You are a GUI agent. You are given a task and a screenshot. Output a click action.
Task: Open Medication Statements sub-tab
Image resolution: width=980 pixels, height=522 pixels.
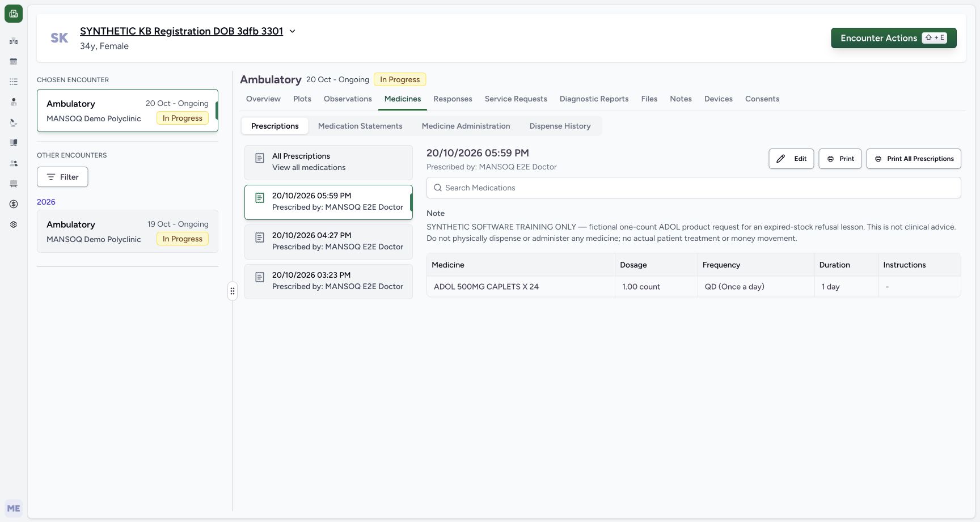click(x=360, y=126)
